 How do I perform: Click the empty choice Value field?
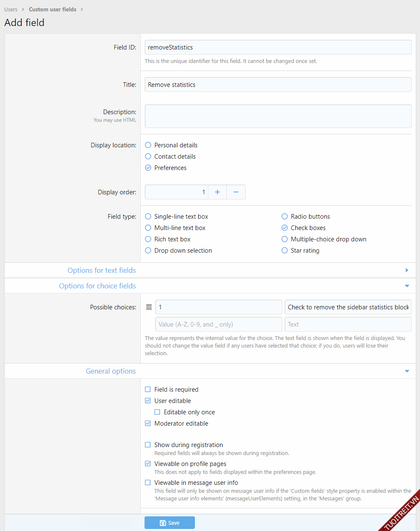[218, 324]
